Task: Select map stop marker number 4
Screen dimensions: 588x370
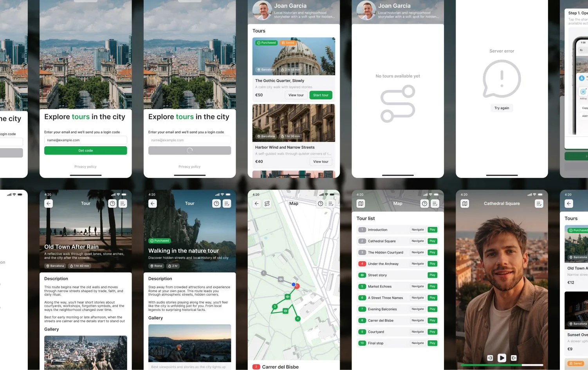Action: coord(298,319)
